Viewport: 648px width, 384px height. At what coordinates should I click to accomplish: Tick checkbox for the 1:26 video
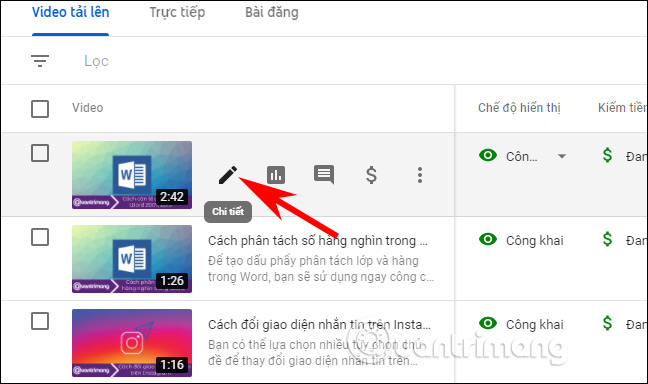pyautogui.click(x=40, y=237)
